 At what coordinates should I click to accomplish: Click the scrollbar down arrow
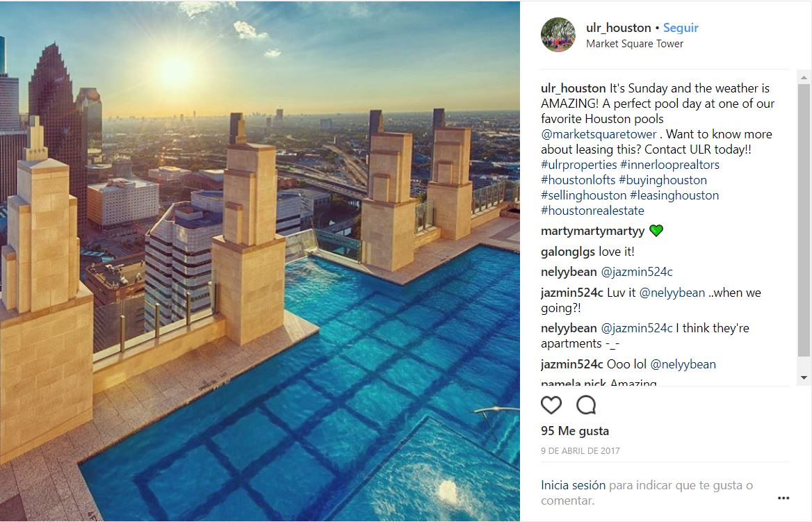pos(804,377)
